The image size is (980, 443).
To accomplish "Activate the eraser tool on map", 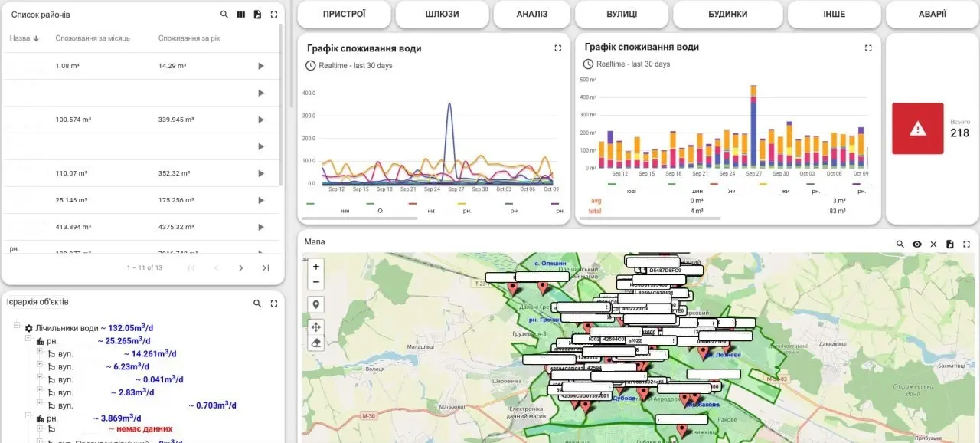I will pos(316,343).
